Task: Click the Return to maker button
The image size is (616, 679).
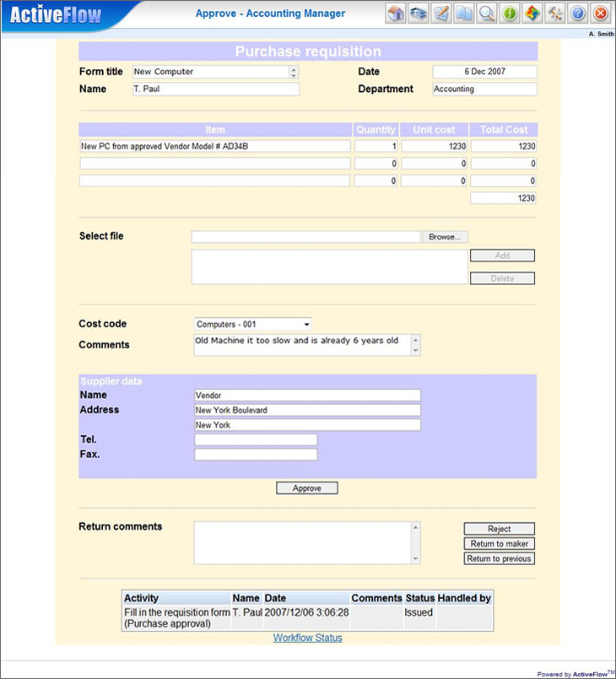Action: [x=500, y=544]
